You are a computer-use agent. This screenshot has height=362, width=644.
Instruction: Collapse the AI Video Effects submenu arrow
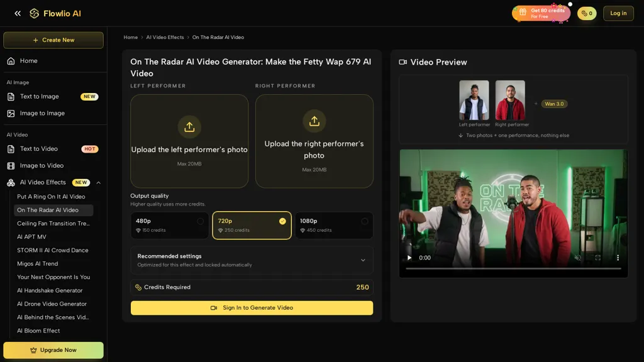pos(99,183)
